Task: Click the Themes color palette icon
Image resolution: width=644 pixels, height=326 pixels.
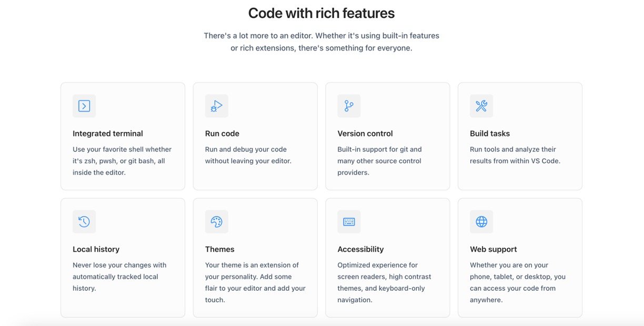Action: (216, 221)
